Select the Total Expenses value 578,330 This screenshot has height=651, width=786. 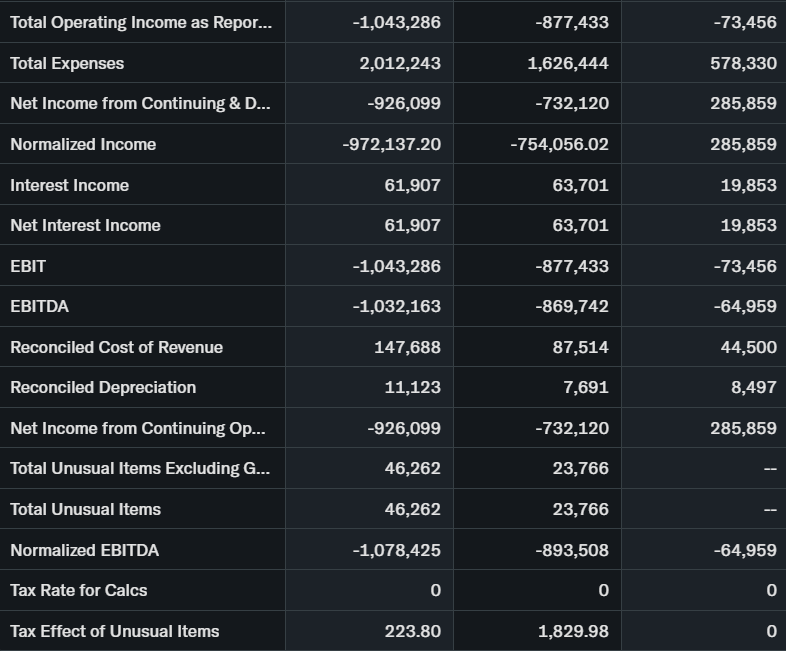click(744, 63)
